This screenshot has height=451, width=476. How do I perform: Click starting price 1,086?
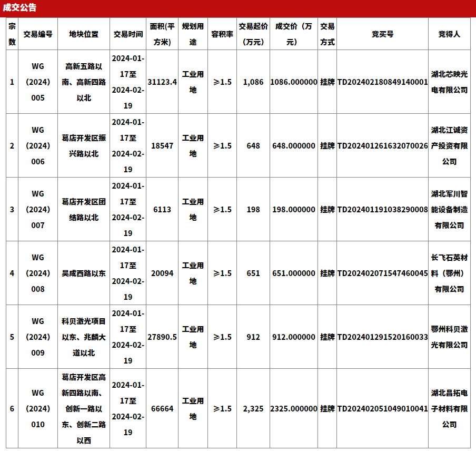click(253, 82)
